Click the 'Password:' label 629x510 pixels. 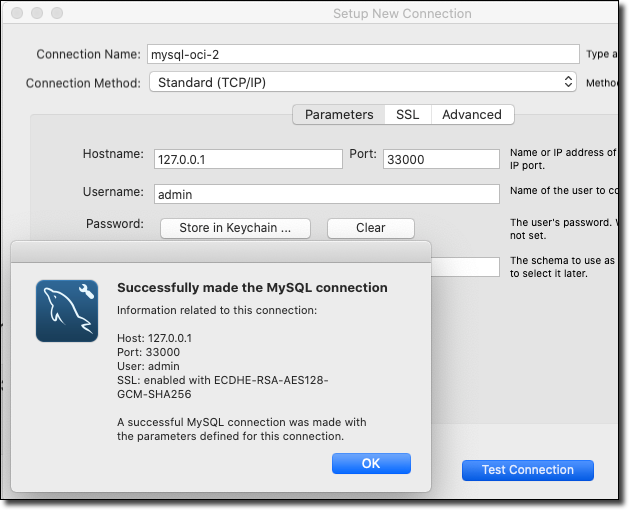[x=115, y=224]
